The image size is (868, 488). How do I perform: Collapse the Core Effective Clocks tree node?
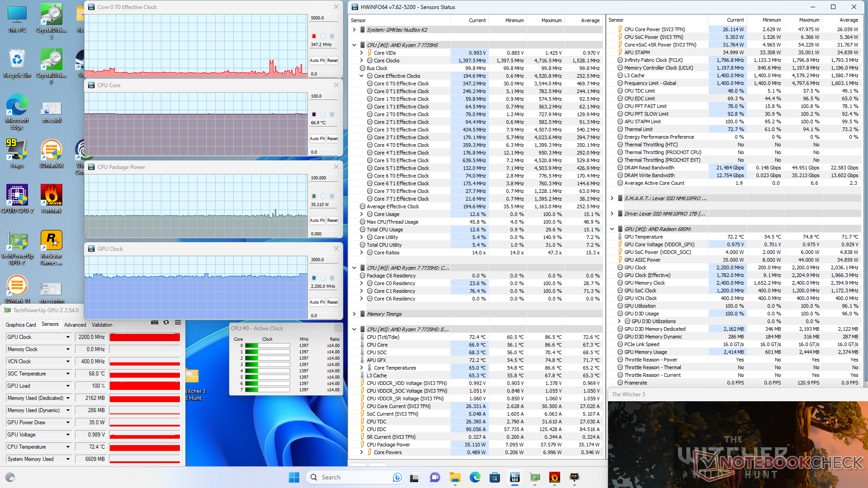point(361,76)
